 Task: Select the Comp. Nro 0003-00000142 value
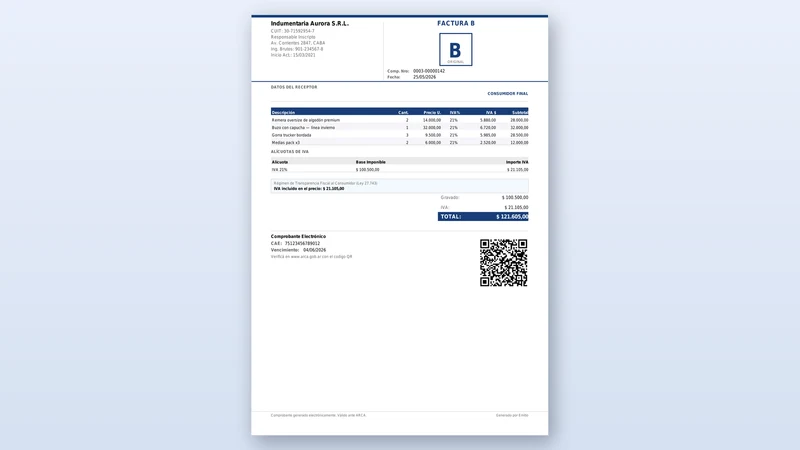tap(429, 71)
